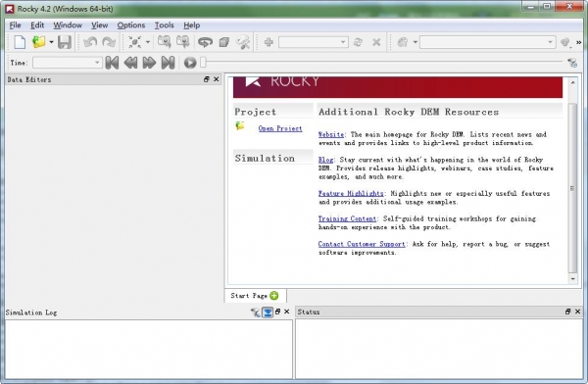The height and width of the screenshot is (384, 588).
Task: Click the time slider handle
Action: (x=203, y=63)
